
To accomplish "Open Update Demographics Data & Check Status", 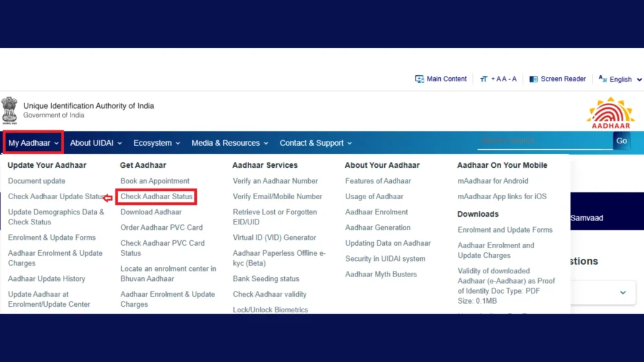I will 56,217.
